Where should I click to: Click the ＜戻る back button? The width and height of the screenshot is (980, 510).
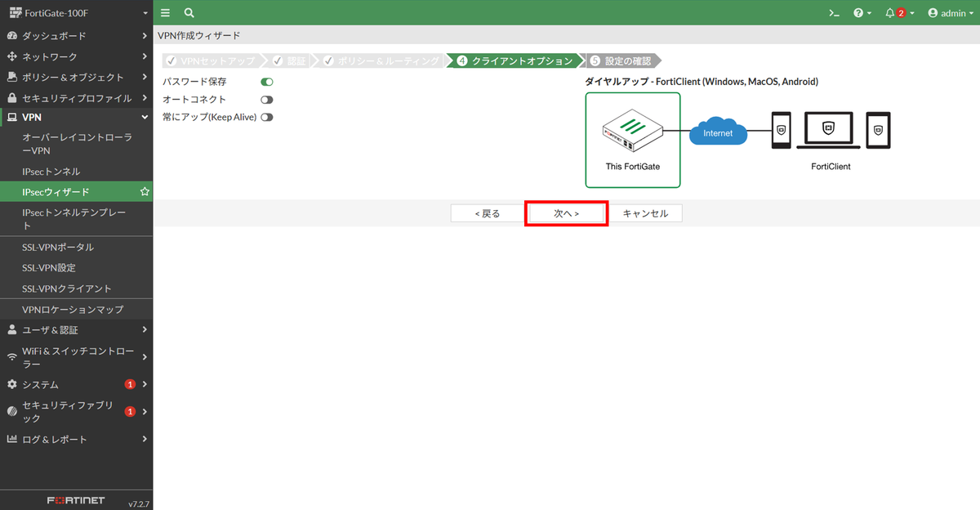487,213
